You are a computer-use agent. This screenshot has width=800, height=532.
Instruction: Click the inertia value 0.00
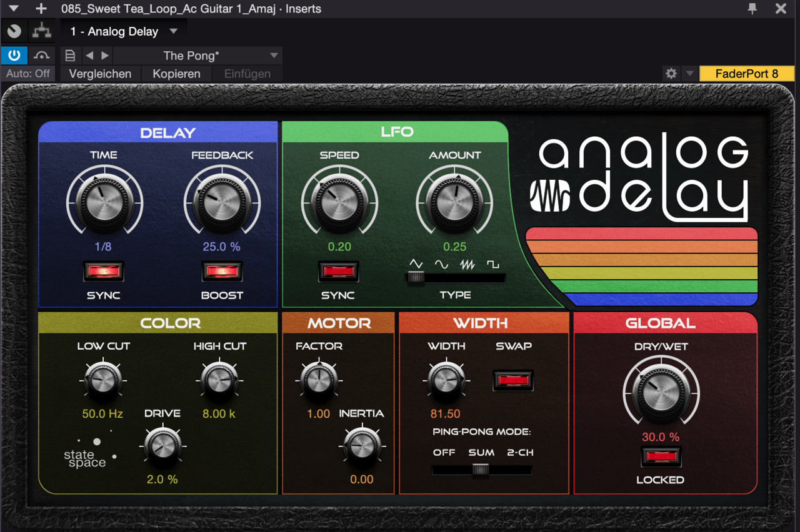[x=362, y=480]
